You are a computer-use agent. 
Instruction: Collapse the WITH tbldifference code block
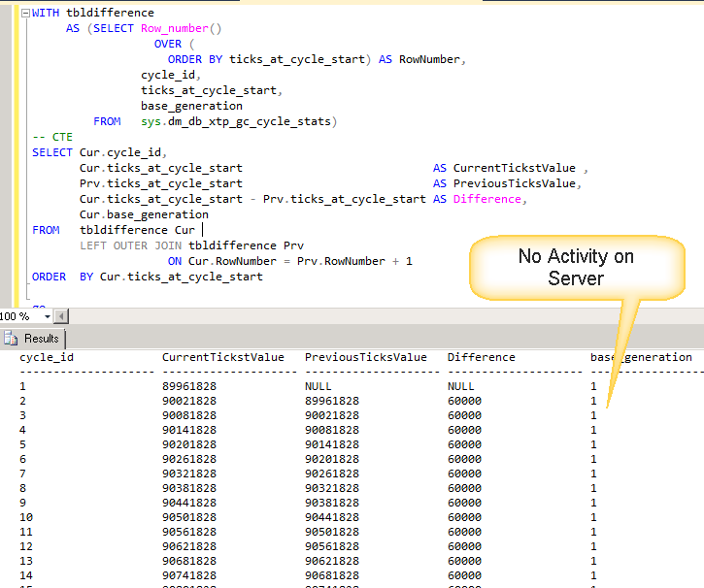24,14
